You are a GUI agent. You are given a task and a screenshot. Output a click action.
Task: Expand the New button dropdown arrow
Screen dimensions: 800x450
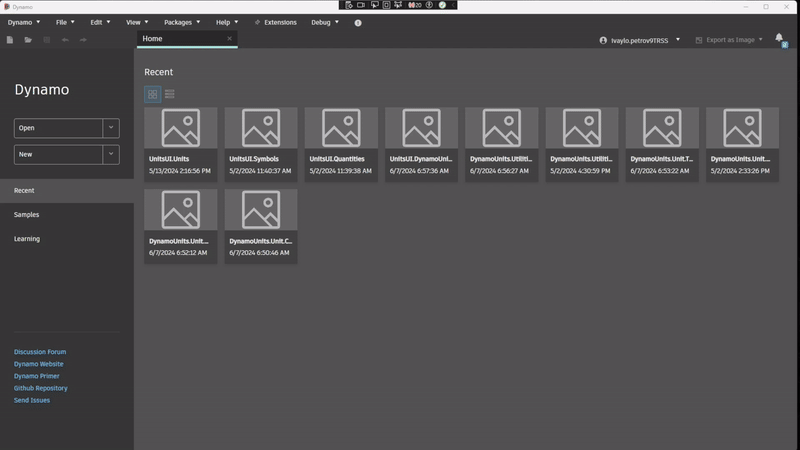point(110,154)
